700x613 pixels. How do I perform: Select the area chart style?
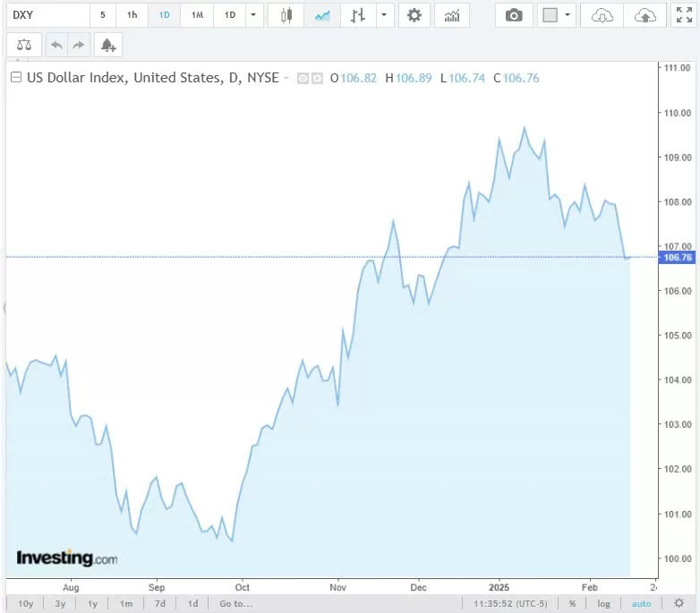coord(322,15)
